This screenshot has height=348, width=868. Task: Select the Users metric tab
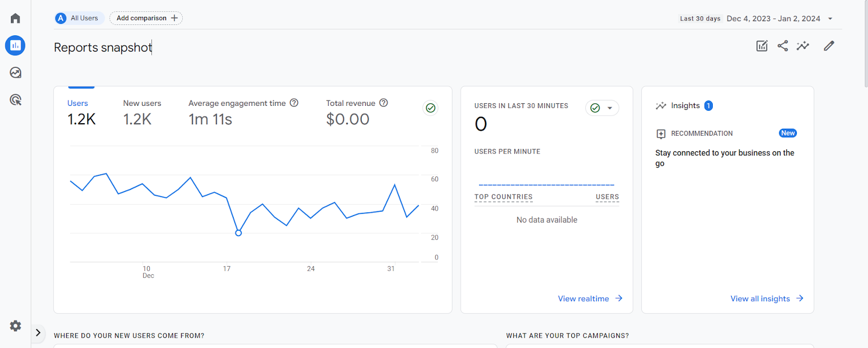click(81, 113)
